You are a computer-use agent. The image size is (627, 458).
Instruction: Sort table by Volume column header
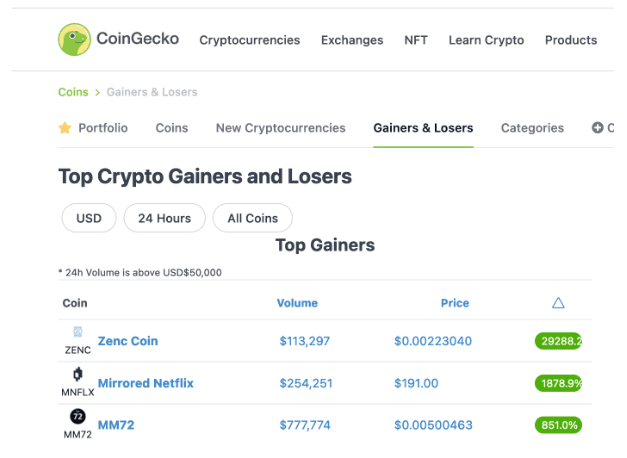(297, 303)
